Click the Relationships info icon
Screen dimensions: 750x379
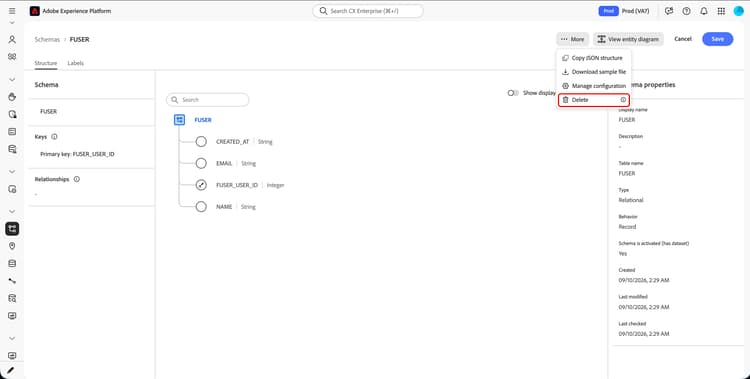(x=77, y=179)
